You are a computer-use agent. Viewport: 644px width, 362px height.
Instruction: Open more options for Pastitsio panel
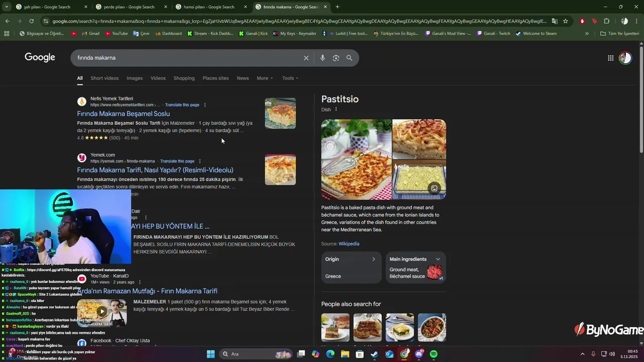[336, 110]
